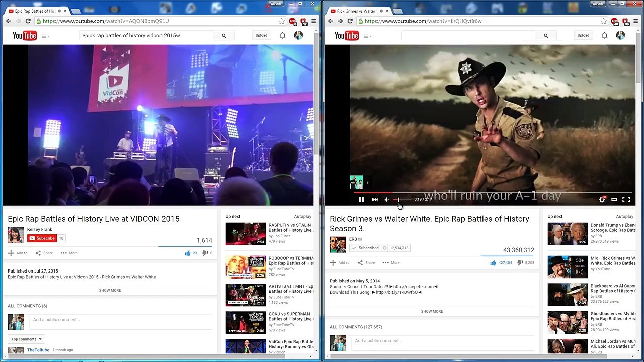The image size is (644, 362).
Task: Open Upload button in right window
Action: (583, 35)
